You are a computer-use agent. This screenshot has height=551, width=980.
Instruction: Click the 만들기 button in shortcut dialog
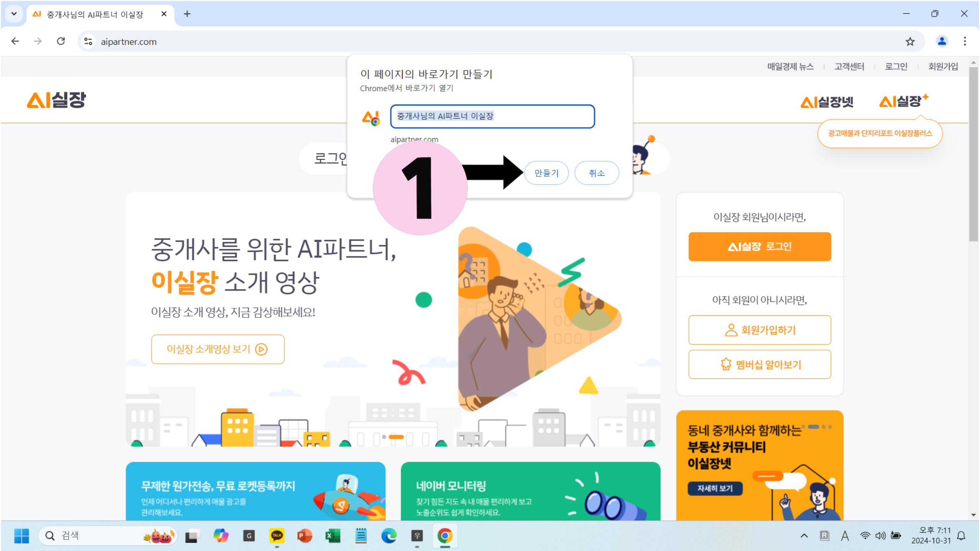pyautogui.click(x=546, y=173)
